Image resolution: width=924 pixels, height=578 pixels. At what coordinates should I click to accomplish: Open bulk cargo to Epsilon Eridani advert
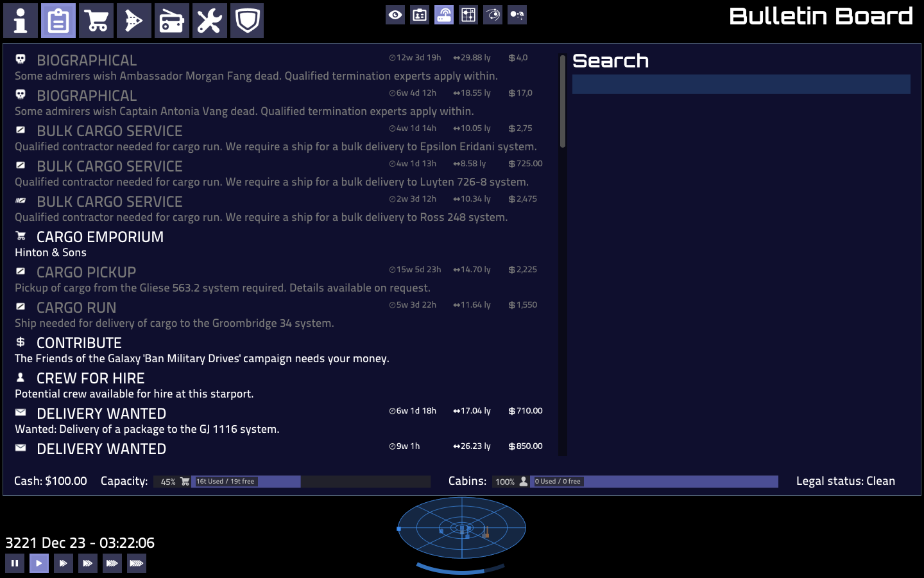pos(280,138)
